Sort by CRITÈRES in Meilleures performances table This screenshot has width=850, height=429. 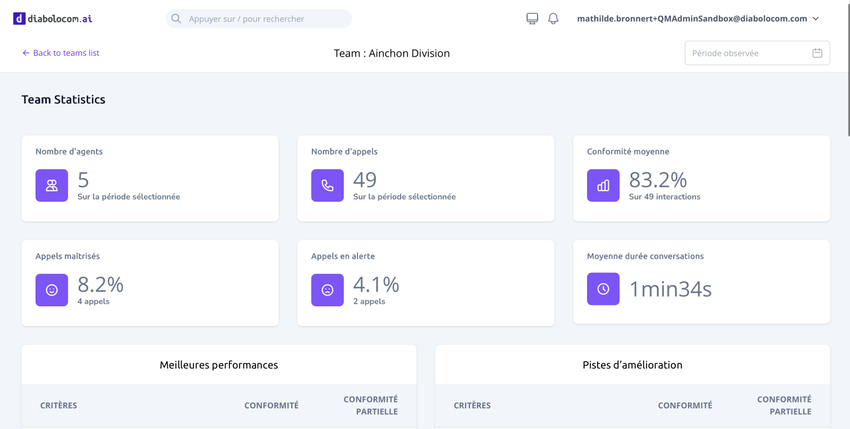point(59,405)
